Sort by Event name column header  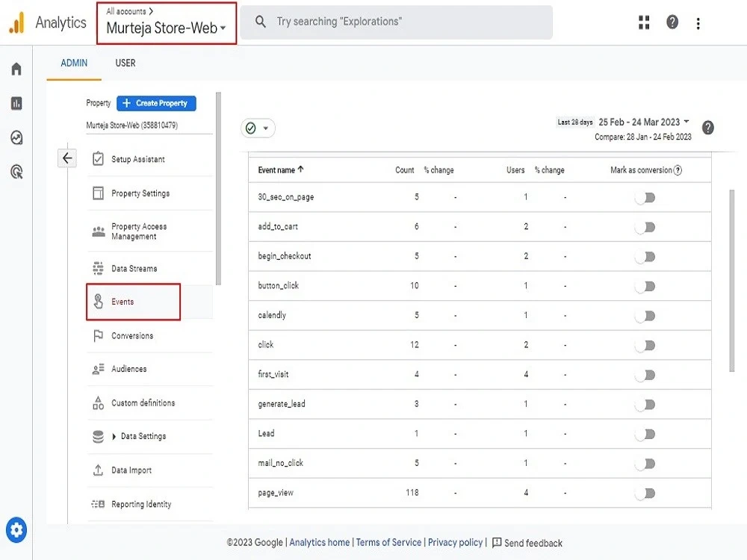(x=281, y=170)
